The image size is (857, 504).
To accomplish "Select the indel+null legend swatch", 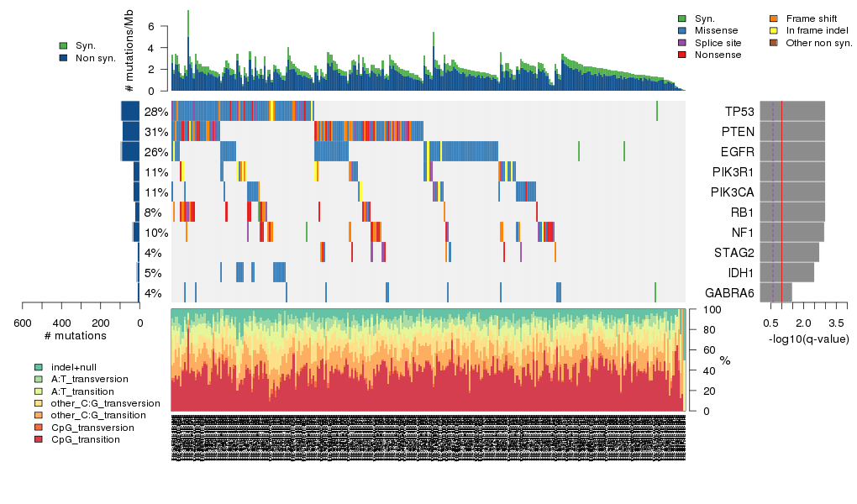I will pos(39,368).
